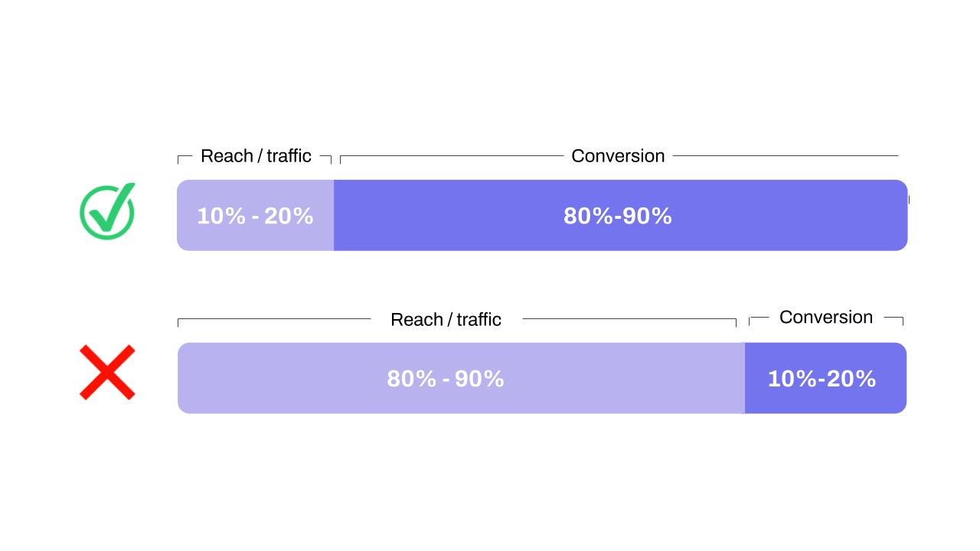Click bracket line right of bottom Reach / traffic
Image resolution: width=980 pixels, height=551 pixels.
(x=629, y=321)
